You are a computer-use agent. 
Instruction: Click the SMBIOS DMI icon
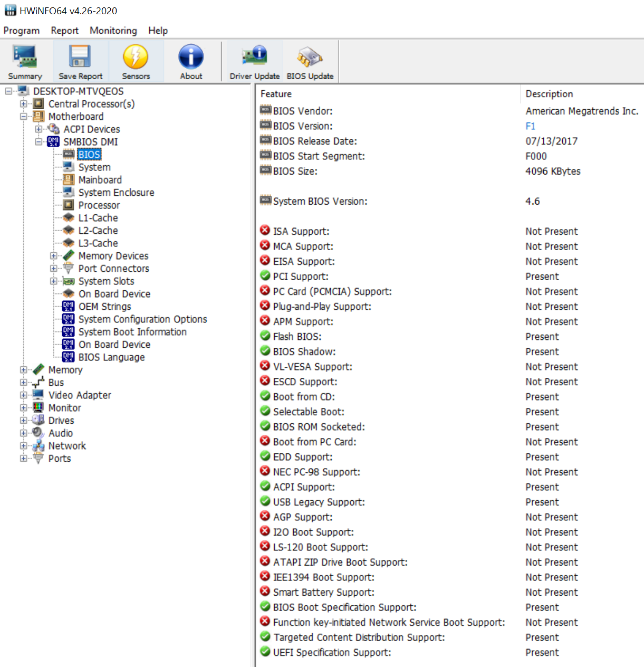coord(53,142)
